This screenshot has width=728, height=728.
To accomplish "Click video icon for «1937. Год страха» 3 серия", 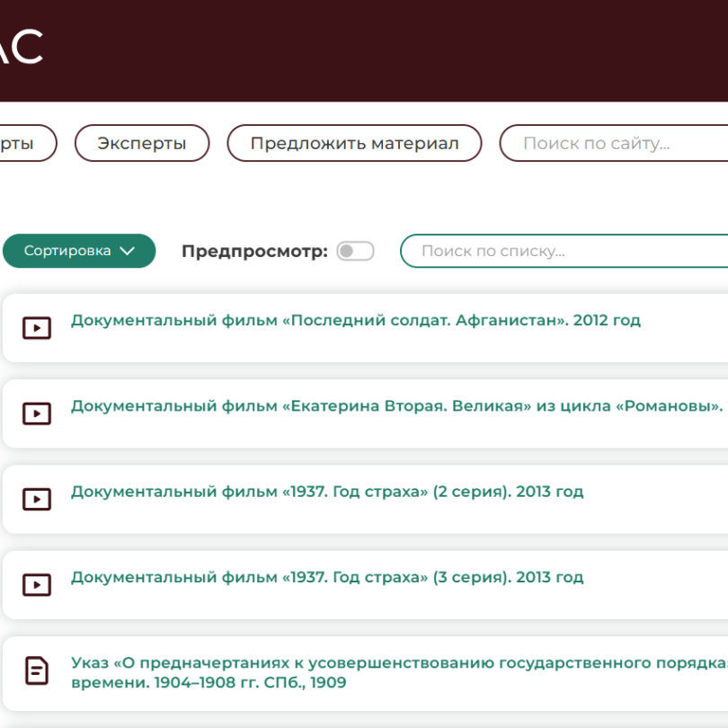I will [x=36, y=585].
